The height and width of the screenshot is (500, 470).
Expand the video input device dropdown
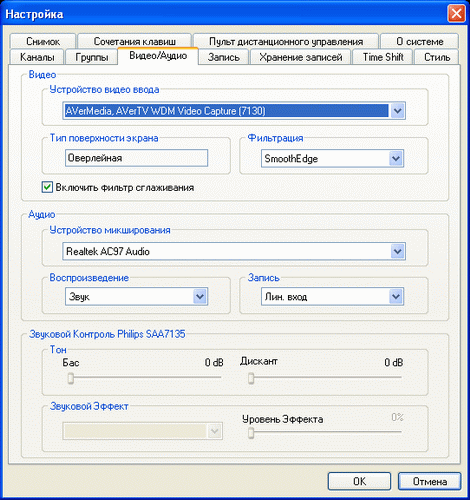[397, 111]
